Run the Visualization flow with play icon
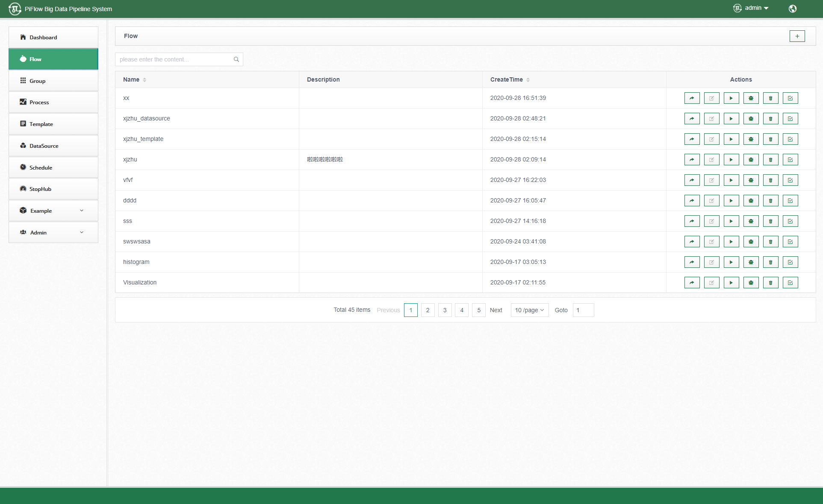This screenshot has height=504, width=823. pos(731,283)
